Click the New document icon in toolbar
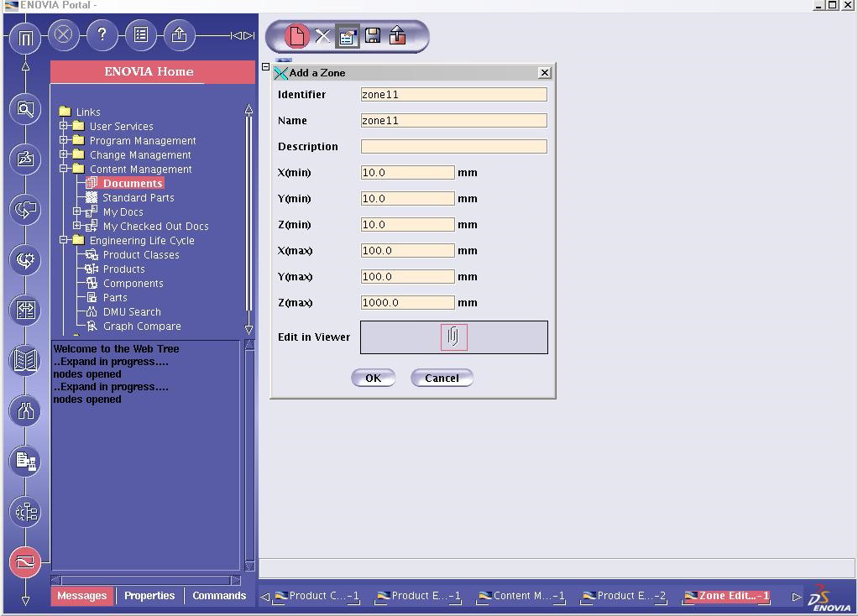858x616 pixels. (296, 36)
